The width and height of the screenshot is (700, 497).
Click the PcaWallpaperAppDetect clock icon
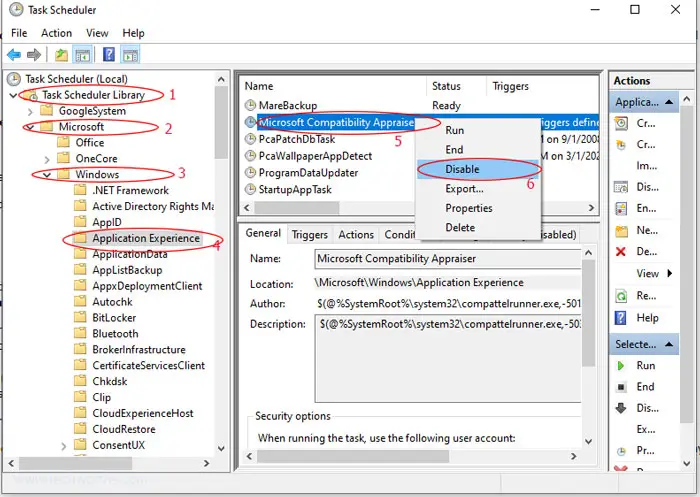(x=250, y=156)
